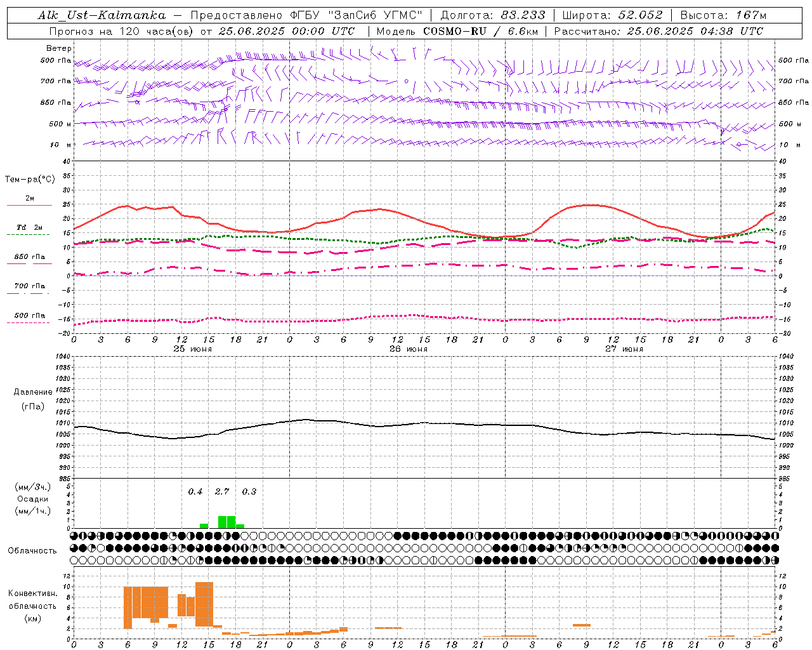The height and width of the screenshot is (650, 812).
Task: Click the tallest orange convective cloud bar near hour 15
Action: coord(204,604)
